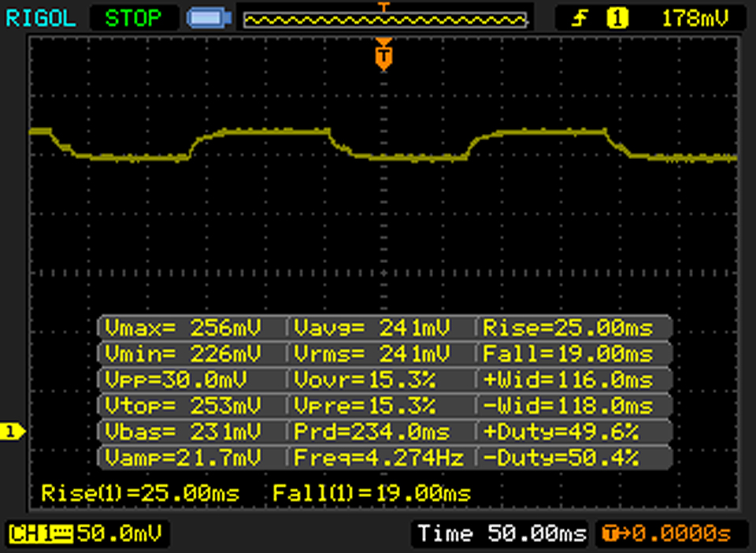Click the Vavg= 241mV measurement
Image resolution: width=756 pixels, height=553 pixels.
[372, 328]
